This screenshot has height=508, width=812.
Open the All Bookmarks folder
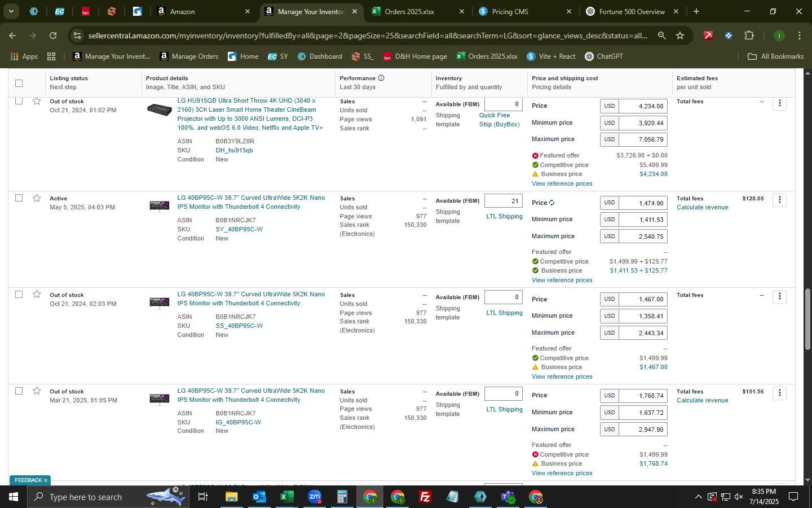775,56
